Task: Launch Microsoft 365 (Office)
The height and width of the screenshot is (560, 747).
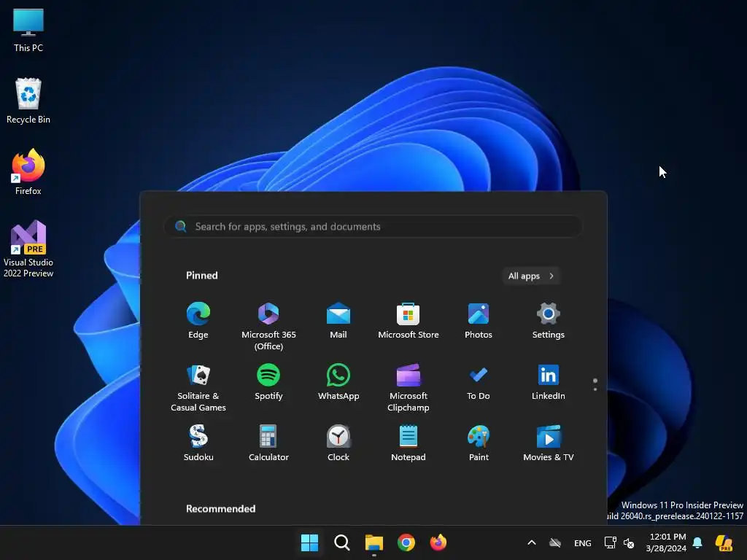Action: click(268, 326)
